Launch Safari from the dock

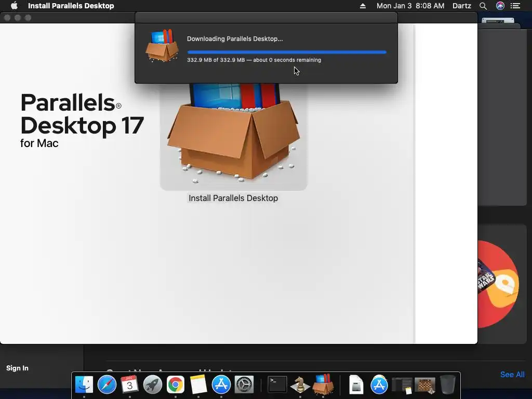[107, 385]
